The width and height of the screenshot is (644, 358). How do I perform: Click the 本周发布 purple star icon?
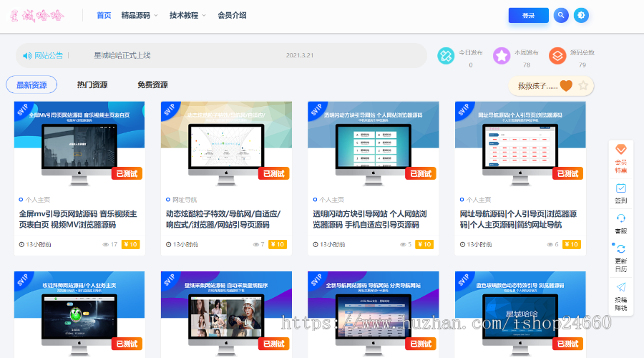click(502, 55)
